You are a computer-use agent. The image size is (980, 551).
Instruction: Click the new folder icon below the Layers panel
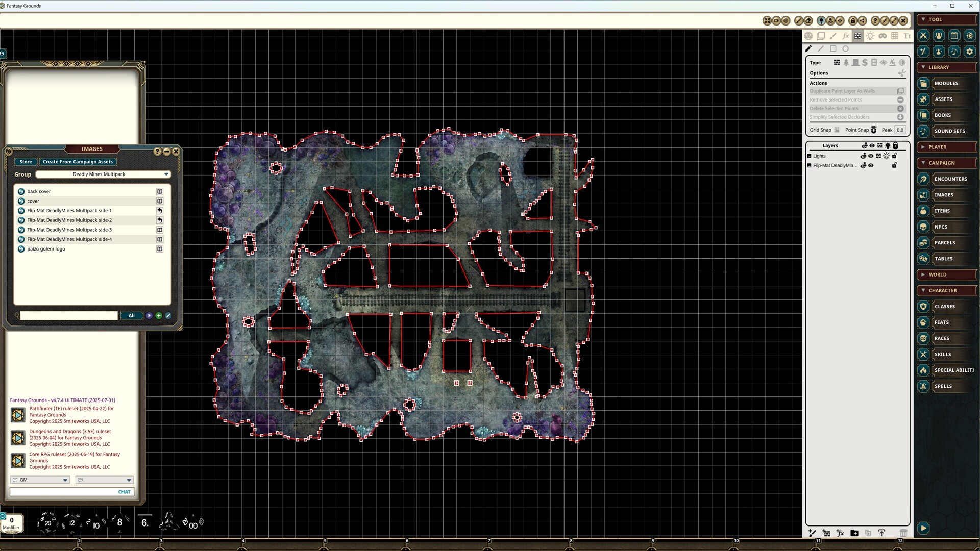854,533
